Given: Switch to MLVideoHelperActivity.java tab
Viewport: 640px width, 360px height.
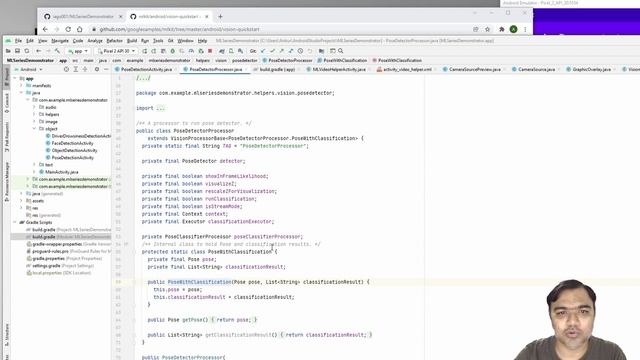Looking at the screenshot, I should pos(339,69).
